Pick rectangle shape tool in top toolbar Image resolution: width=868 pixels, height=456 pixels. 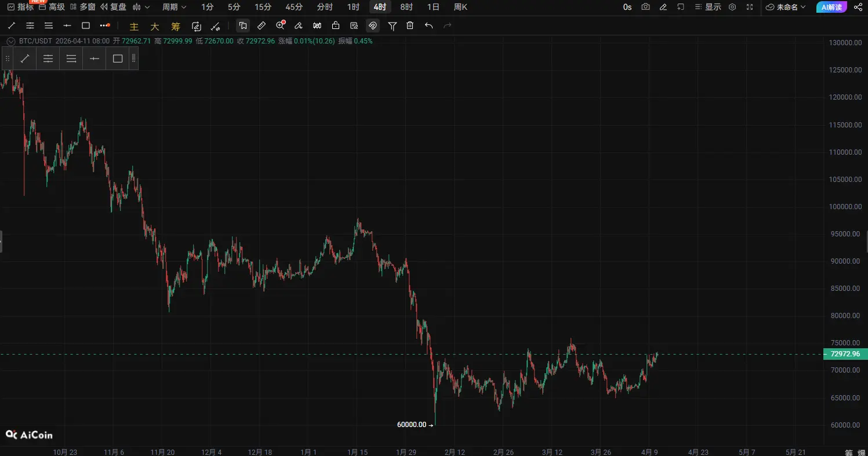86,25
